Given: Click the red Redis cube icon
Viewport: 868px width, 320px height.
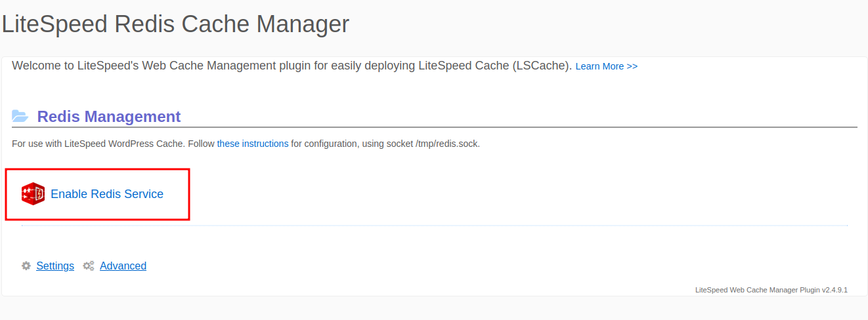Looking at the screenshot, I should click(x=33, y=194).
